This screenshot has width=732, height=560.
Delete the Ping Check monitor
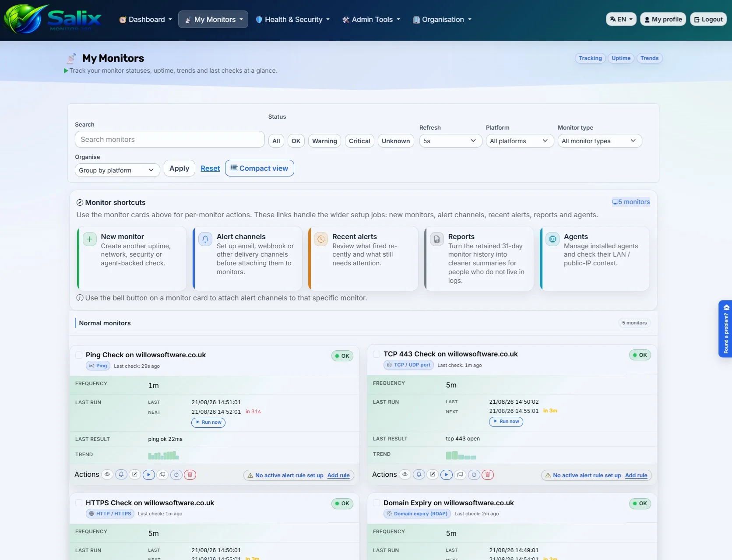point(190,475)
